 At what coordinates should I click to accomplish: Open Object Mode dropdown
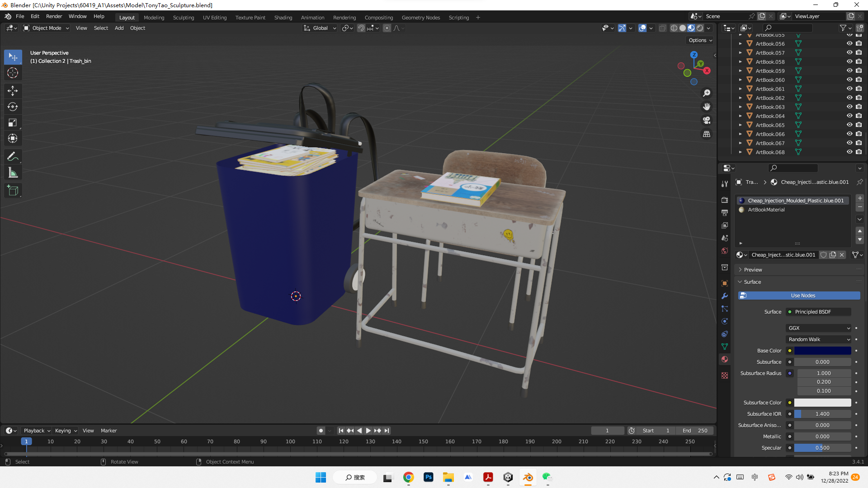pos(47,28)
